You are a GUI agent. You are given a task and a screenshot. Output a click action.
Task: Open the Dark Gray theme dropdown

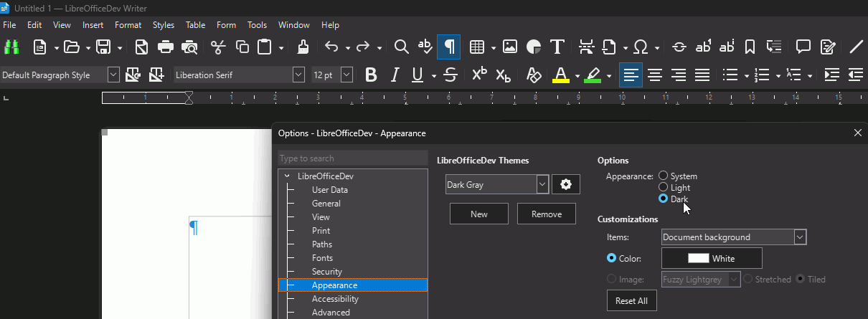pyautogui.click(x=542, y=184)
